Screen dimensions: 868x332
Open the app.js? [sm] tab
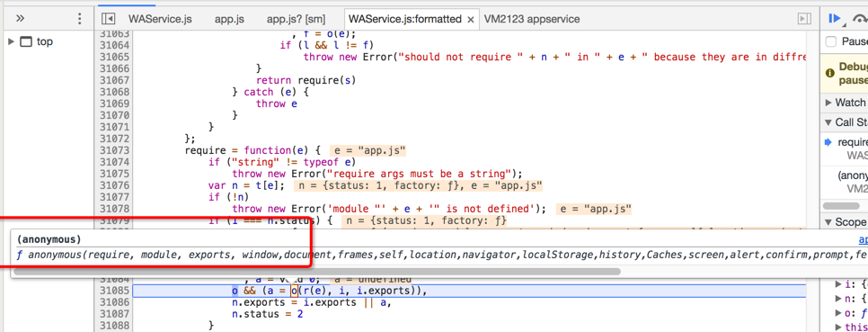click(x=297, y=19)
